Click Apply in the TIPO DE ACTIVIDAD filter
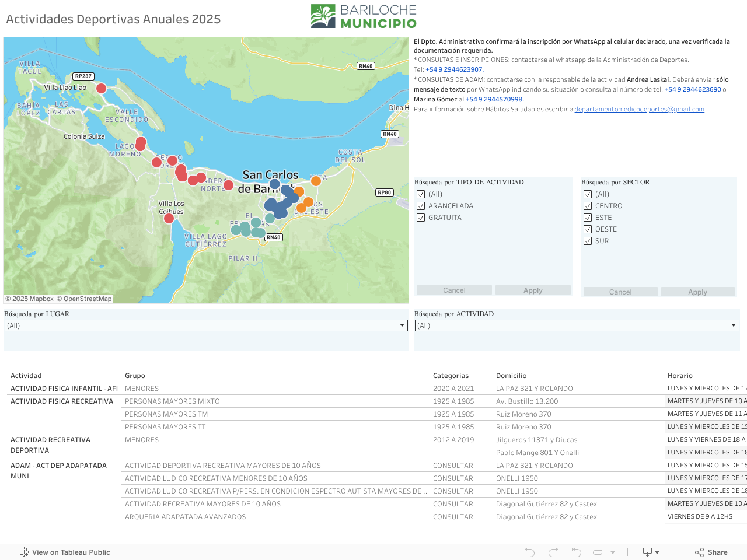747x560 pixels. [x=533, y=290]
